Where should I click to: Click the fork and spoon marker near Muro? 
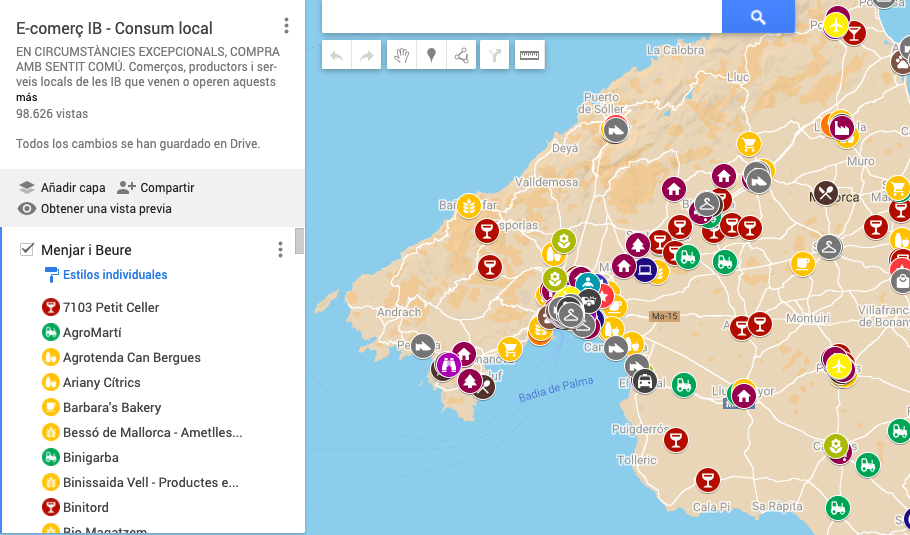pyautogui.click(x=825, y=193)
